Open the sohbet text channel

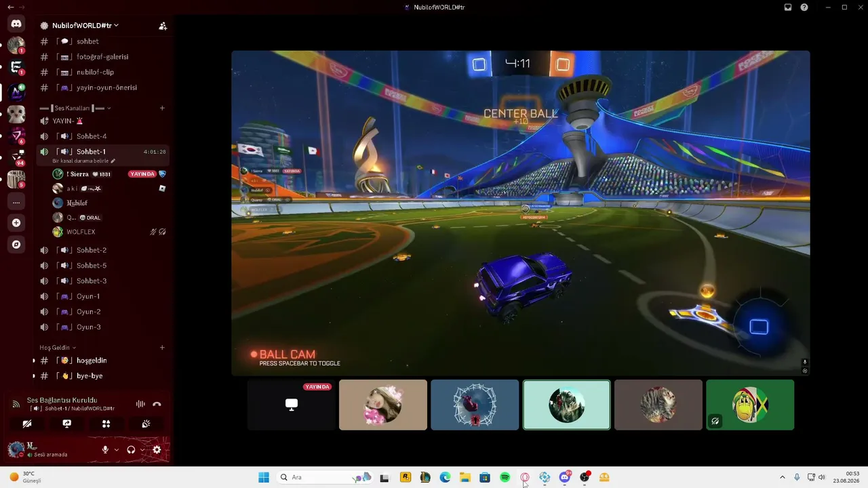[x=102, y=41]
